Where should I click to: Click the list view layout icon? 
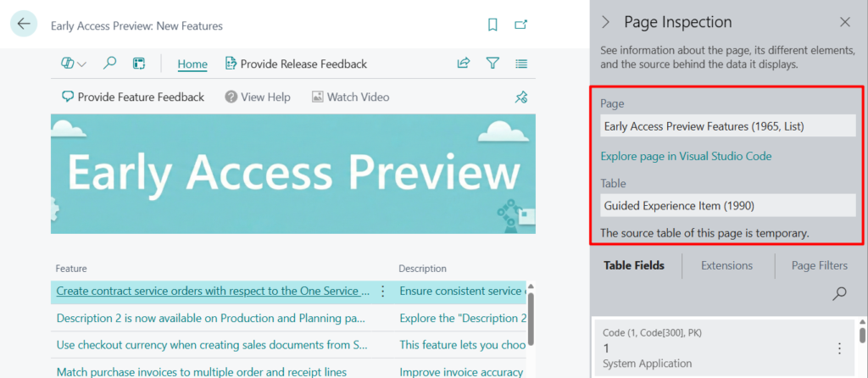[521, 64]
